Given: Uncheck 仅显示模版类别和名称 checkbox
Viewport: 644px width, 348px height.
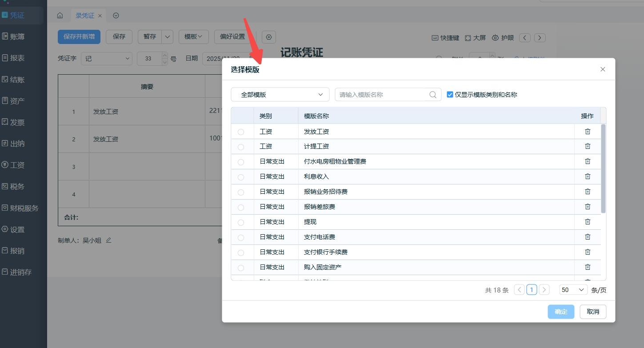Looking at the screenshot, I should click(450, 95).
